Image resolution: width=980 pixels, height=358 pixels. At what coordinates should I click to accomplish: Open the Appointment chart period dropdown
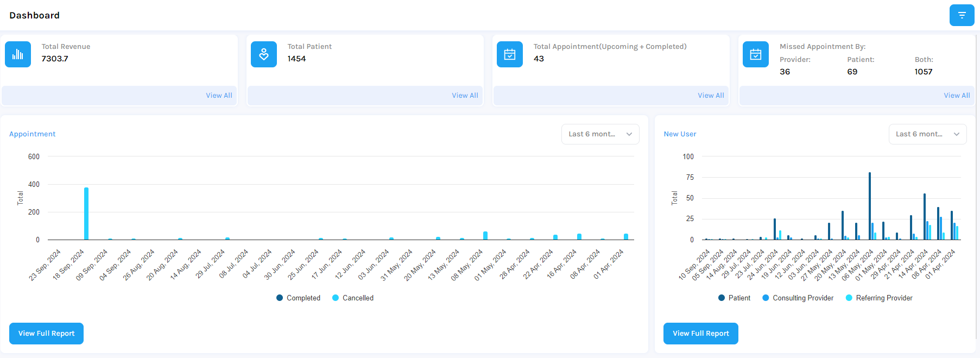click(600, 134)
